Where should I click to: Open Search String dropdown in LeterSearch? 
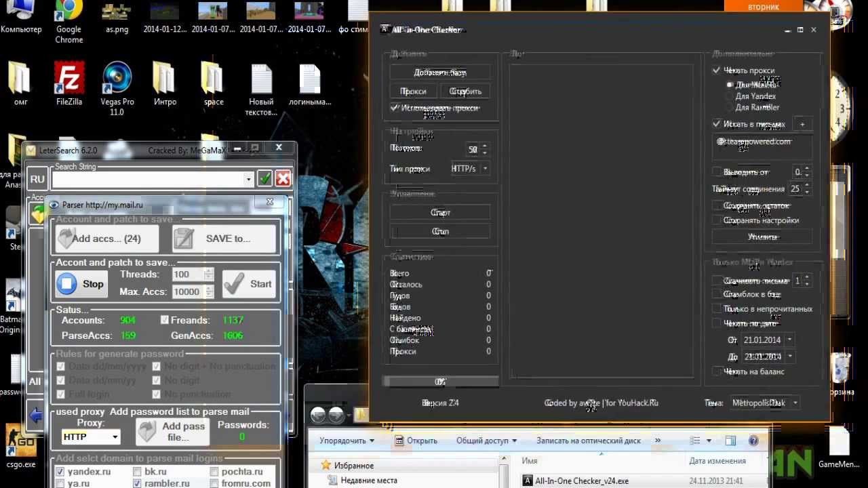click(249, 179)
